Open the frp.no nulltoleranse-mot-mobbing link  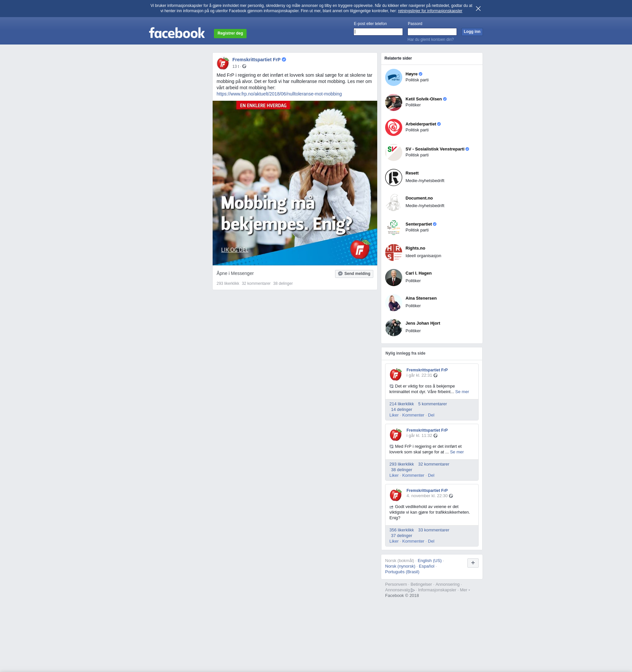point(279,94)
